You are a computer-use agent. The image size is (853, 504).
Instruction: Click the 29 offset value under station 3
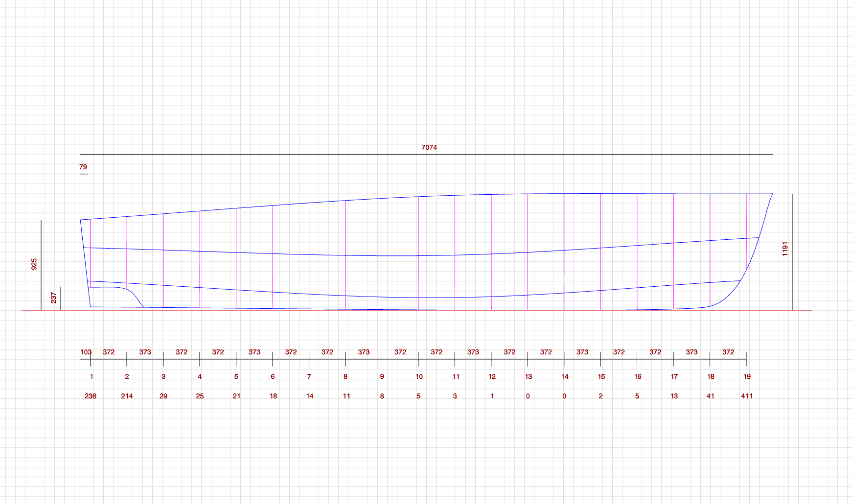[x=163, y=396]
